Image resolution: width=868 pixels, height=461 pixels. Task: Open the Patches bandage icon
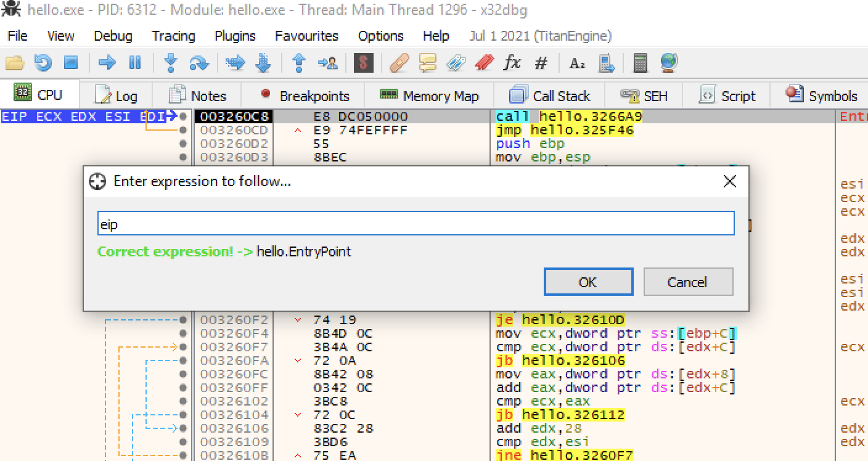(x=399, y=62)
